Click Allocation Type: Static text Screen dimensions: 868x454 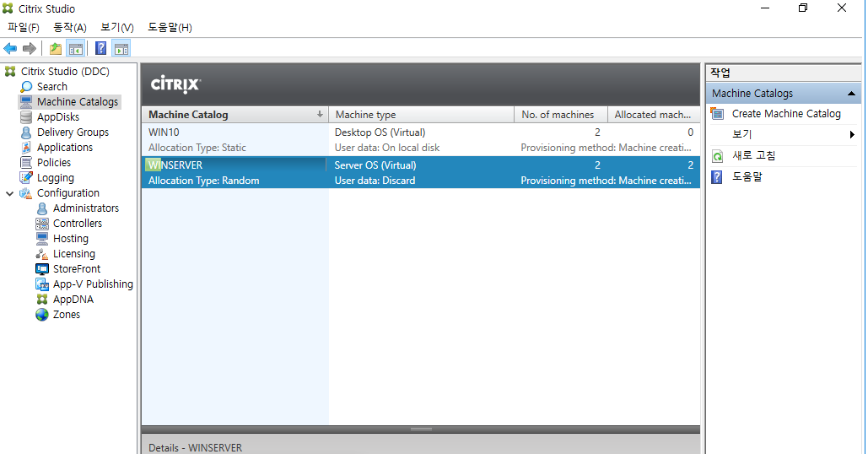pos(197,148)
